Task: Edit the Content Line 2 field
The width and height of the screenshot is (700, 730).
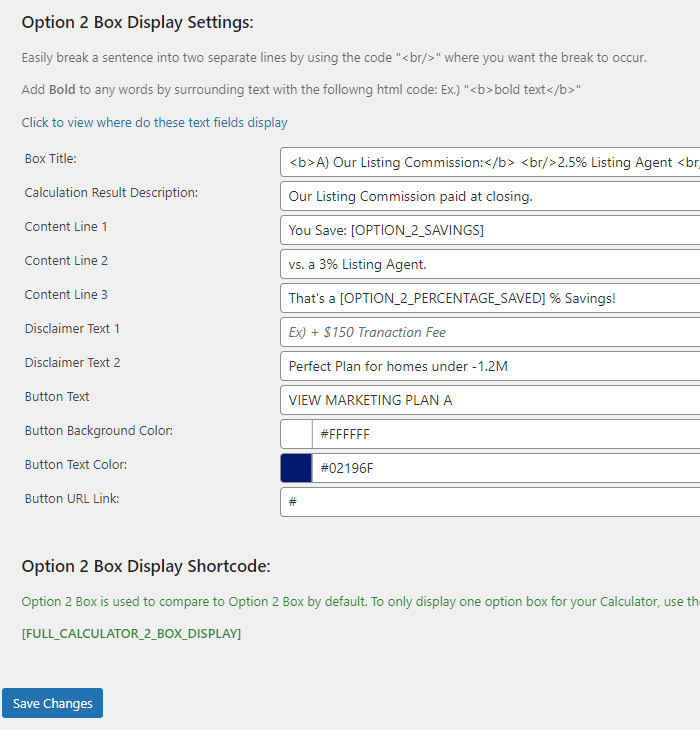Action: coord(490,264)
